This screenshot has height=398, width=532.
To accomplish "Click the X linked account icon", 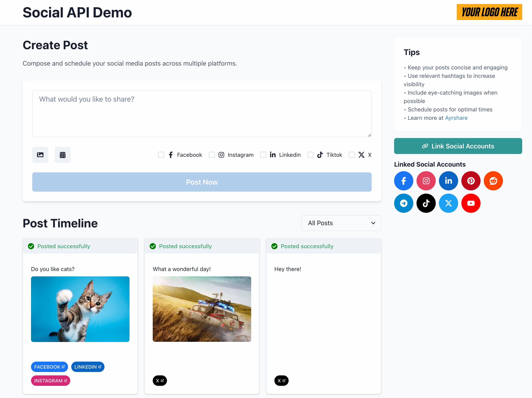I will click(448, 203).
